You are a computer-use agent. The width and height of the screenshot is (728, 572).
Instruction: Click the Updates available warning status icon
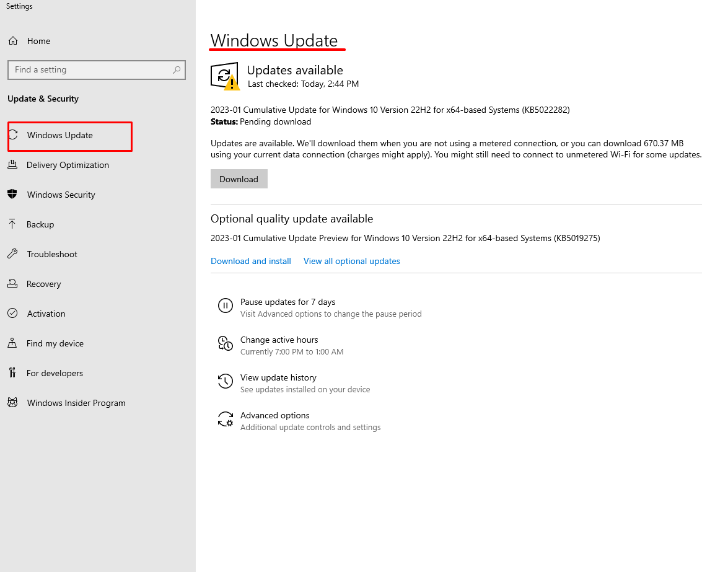pyautogui.click(x=225, y=76)
